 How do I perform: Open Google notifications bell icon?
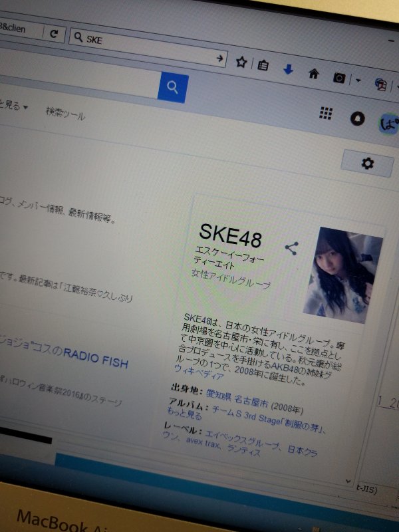[357, 118]
